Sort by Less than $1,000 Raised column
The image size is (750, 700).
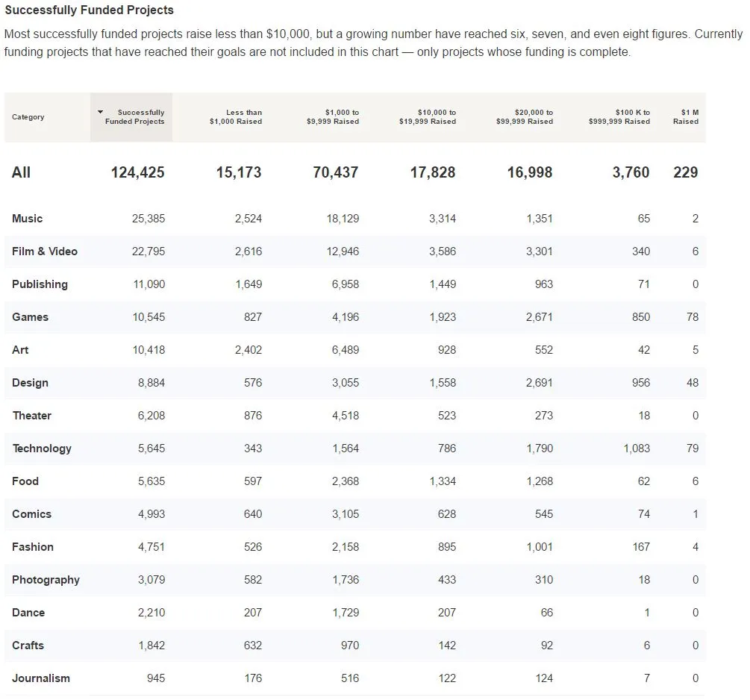tap(235, 117)
